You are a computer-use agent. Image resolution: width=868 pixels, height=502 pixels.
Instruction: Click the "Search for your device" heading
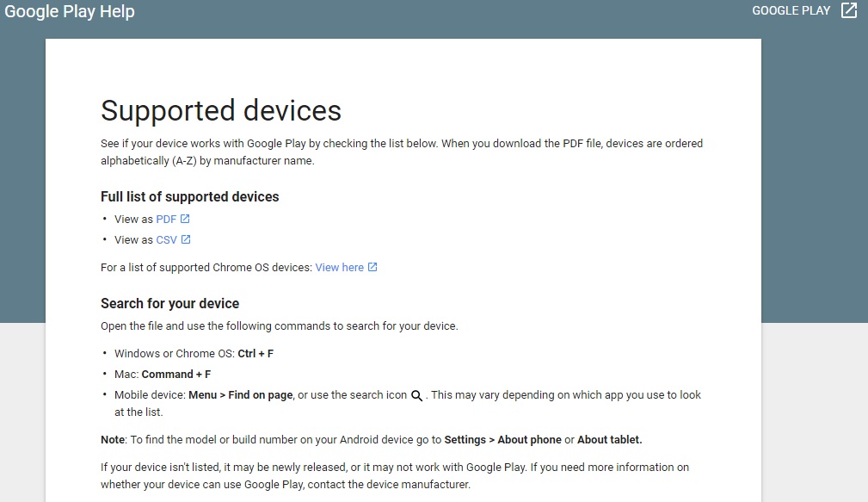tap(169, 304)
